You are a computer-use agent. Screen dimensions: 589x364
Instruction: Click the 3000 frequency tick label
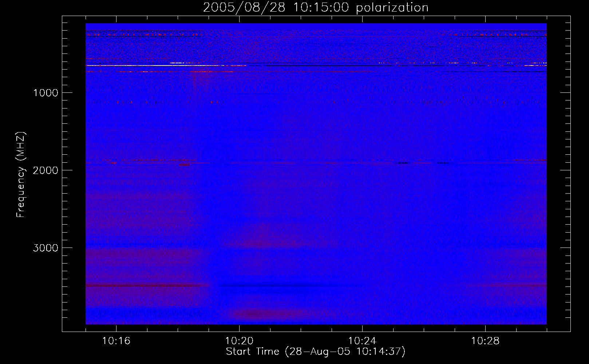[x=46, y=248]
